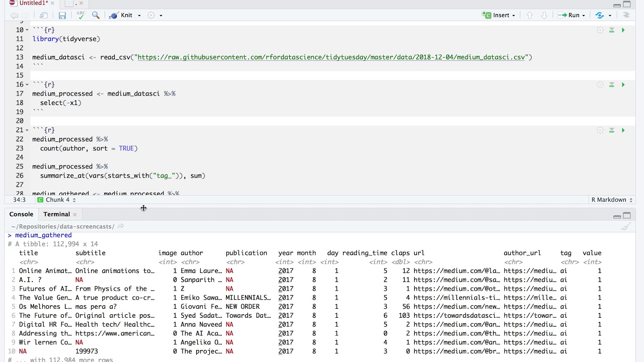Click the Insert button
The width and height of the screenshot is (644, 362).
pyautogui.click(x=496, y=16)
